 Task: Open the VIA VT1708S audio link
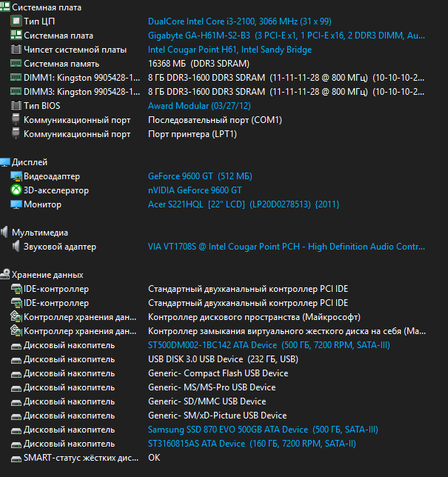click(287, 247)
